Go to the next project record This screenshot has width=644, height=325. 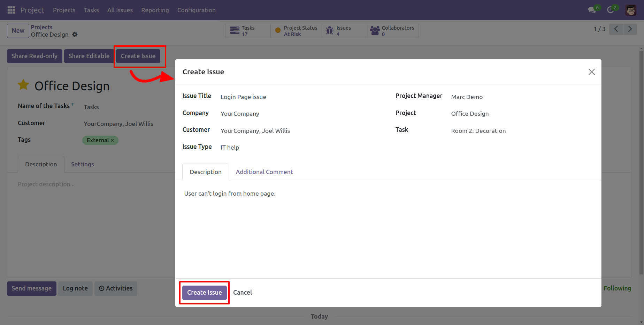tap(630, 29)
